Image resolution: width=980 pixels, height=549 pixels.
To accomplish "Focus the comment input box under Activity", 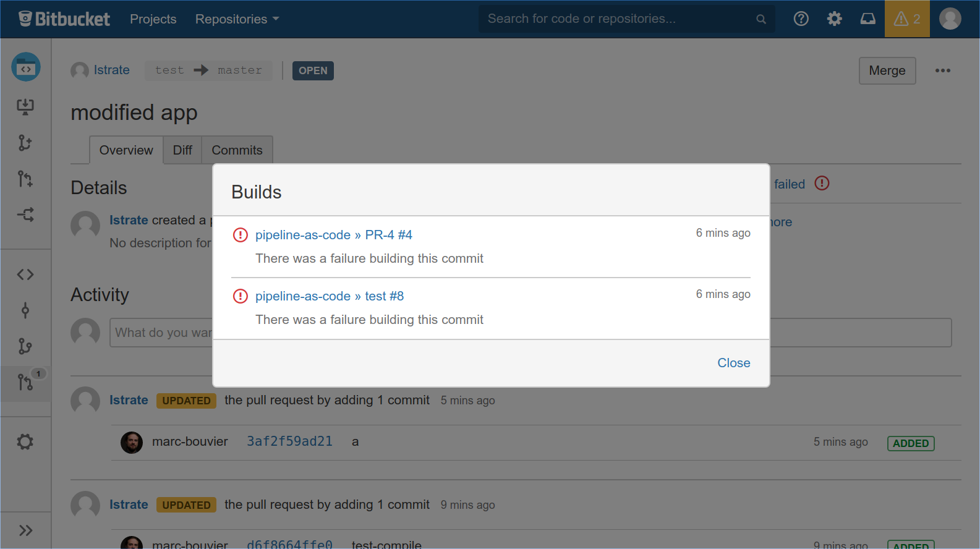I will 530,333.
